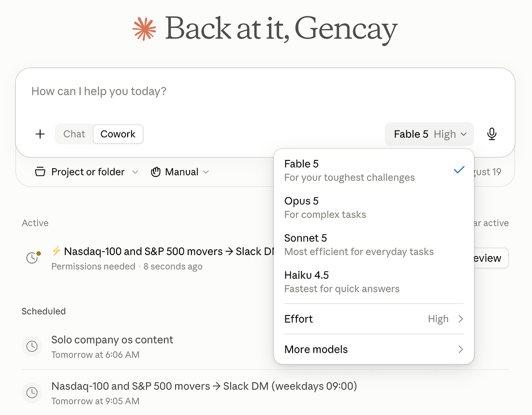Choose Opus 5 for complex tasks
532x415 pixels.
pyautogui.click(x=373, y=208)
